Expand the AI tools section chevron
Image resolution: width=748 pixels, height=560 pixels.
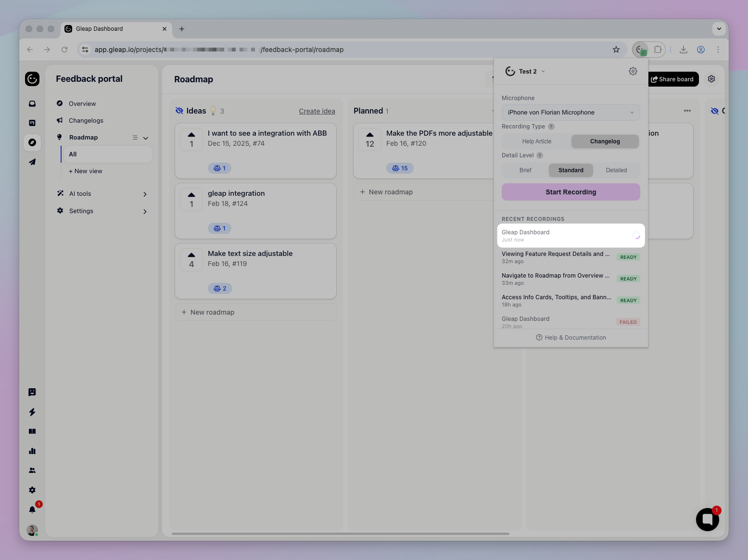pos(145,194)
